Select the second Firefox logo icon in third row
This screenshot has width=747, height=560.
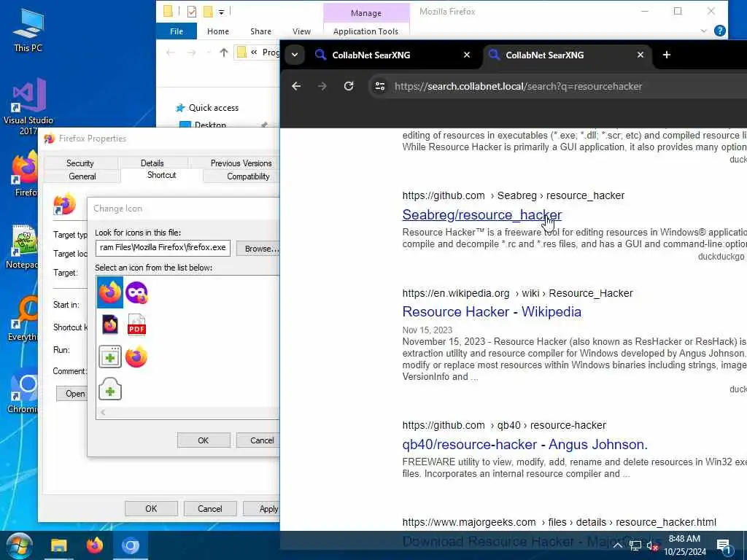tap(136, 357)
